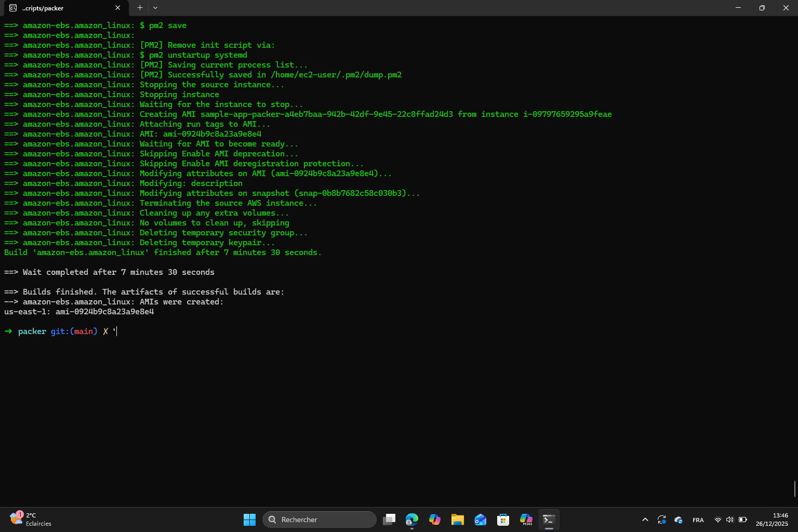The width and height of the screenshot is (798, 532).
Task: Open Task View from the taskbar
Action: pyautogui.click(x=389, y=520)
